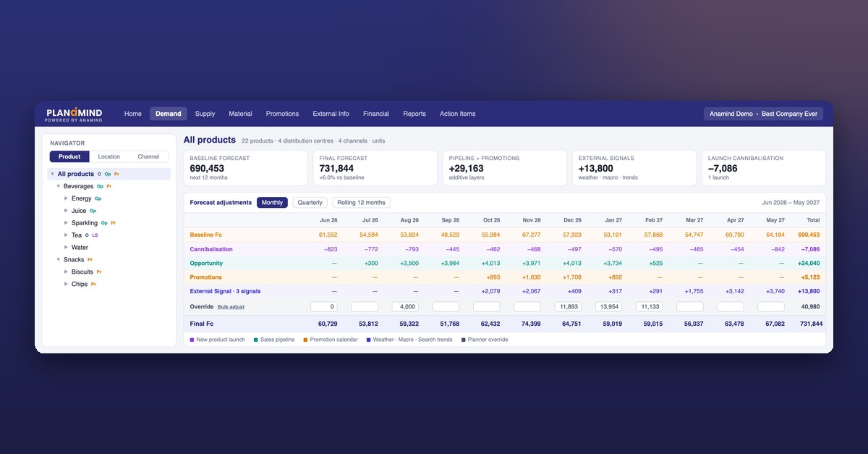Image resolution: width=868 pixels, height=454 pixels.
Task: Select the Monthly forecast view
Action: tap(272, 203)
